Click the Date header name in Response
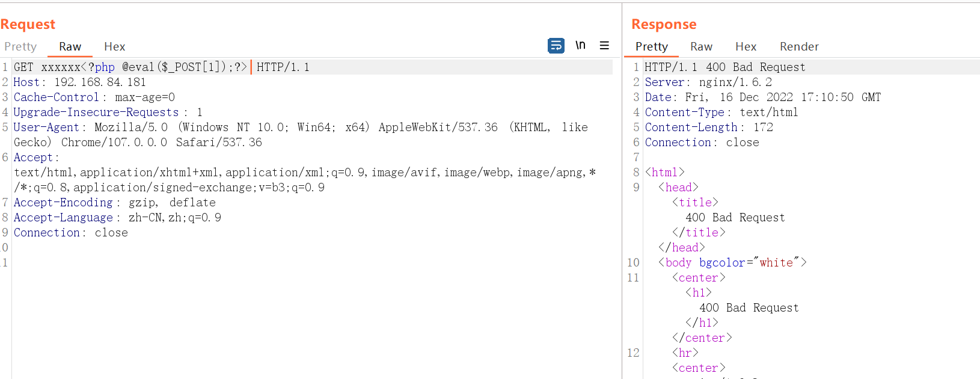Screen dimensions: 980x379 (x=658, y=97)
